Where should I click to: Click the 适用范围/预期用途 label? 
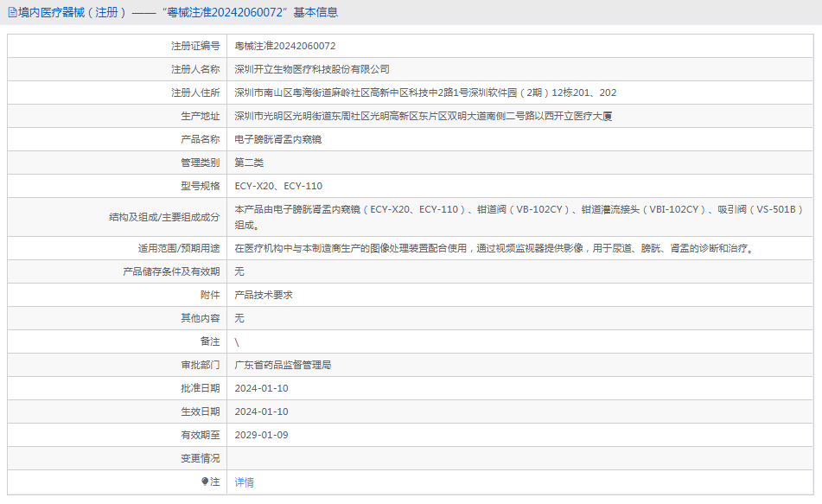point(179,248)
